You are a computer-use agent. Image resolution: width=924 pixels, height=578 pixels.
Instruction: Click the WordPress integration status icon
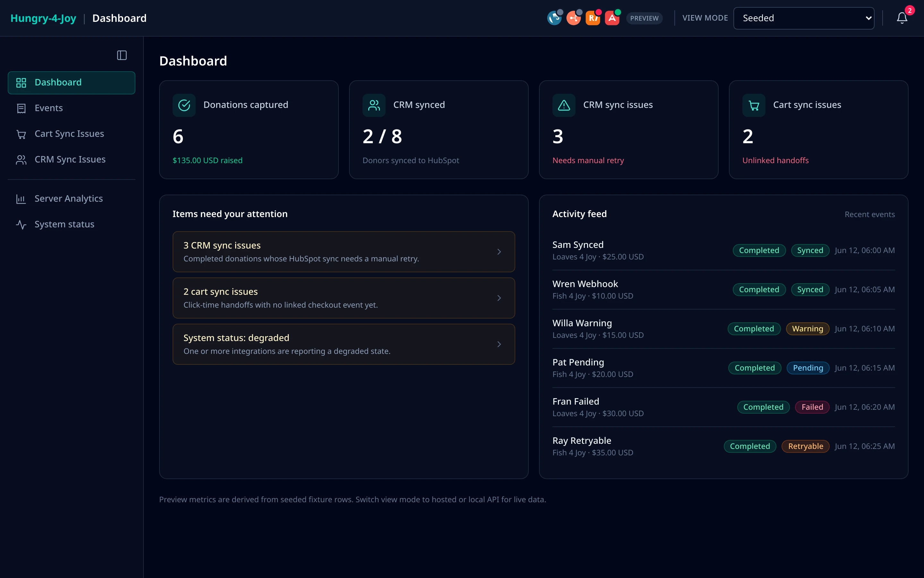pos(554,18)
